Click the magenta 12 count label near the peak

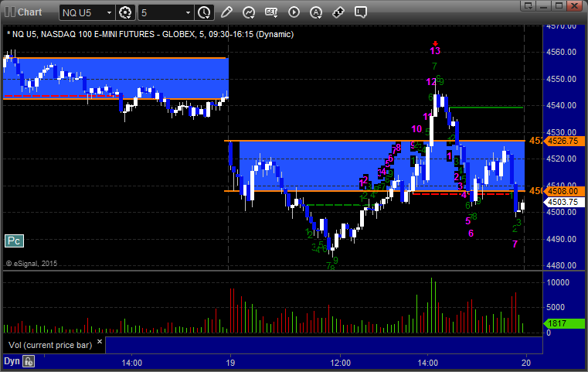tap(431, 82)
